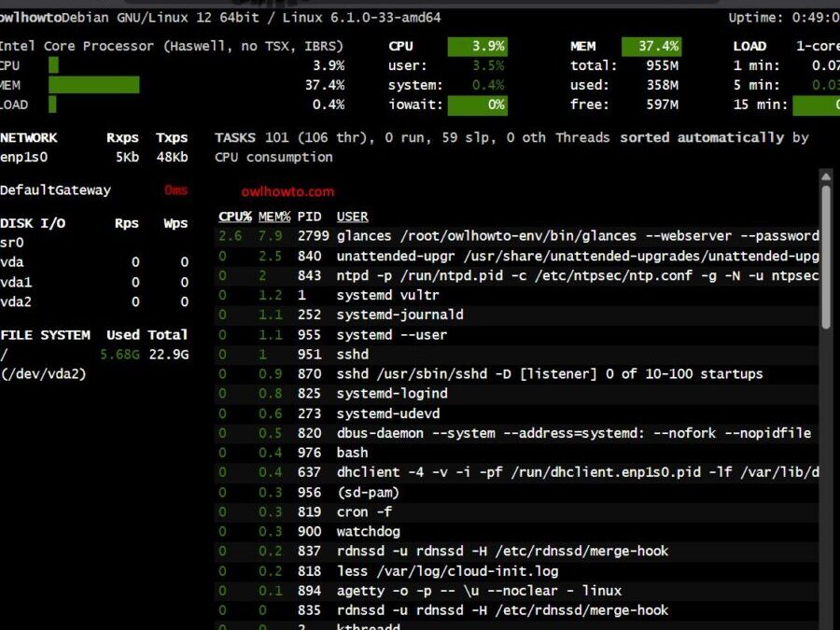Click the sr0 disk entry

pos(12,243)
